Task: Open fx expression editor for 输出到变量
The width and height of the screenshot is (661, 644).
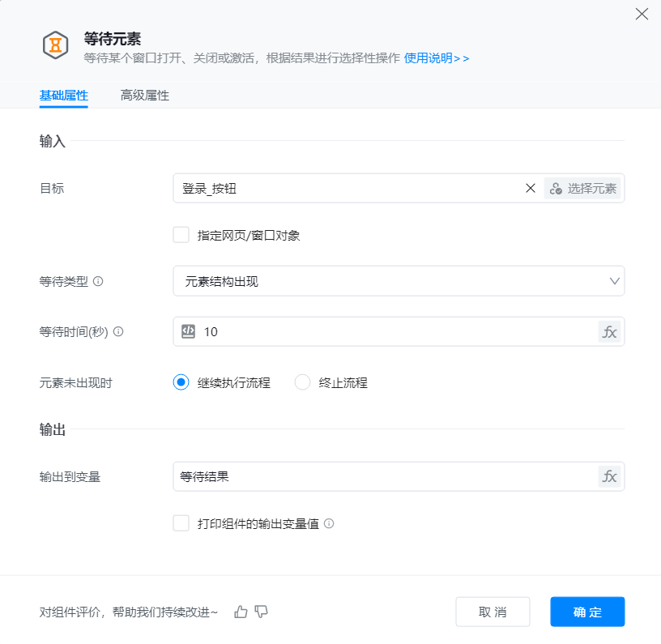Action: tap(609, 476)
